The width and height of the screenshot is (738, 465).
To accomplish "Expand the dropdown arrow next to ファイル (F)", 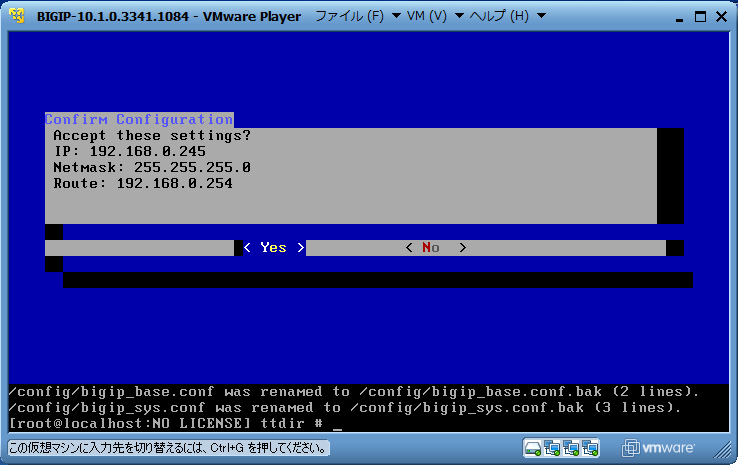I will (396, 17).
